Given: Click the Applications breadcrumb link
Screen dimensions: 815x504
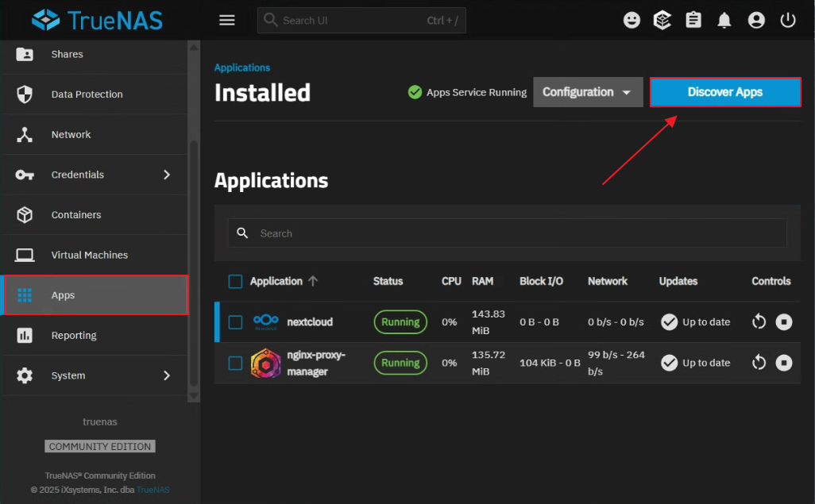Looking at the screenshot, I should (x=242, y=67).
